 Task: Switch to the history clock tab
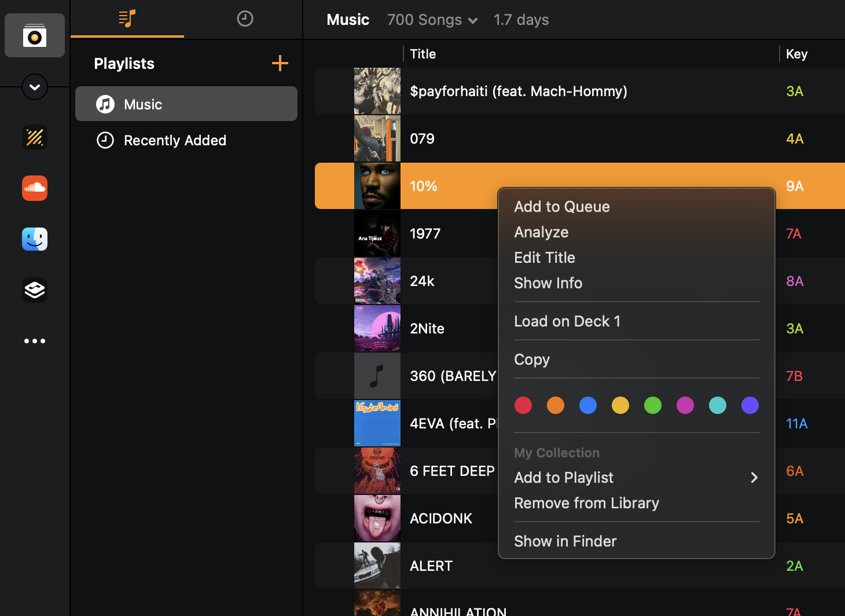[x=245, y=19]
